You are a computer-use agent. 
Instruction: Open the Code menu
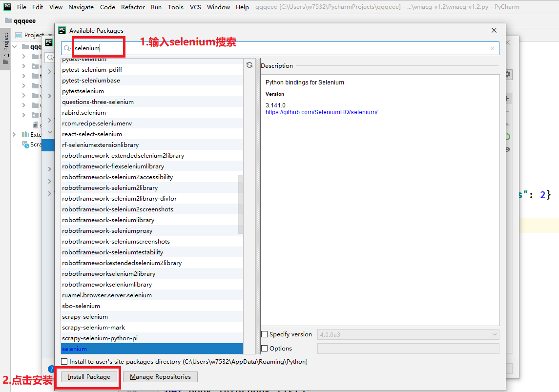(x=107, y=7)
